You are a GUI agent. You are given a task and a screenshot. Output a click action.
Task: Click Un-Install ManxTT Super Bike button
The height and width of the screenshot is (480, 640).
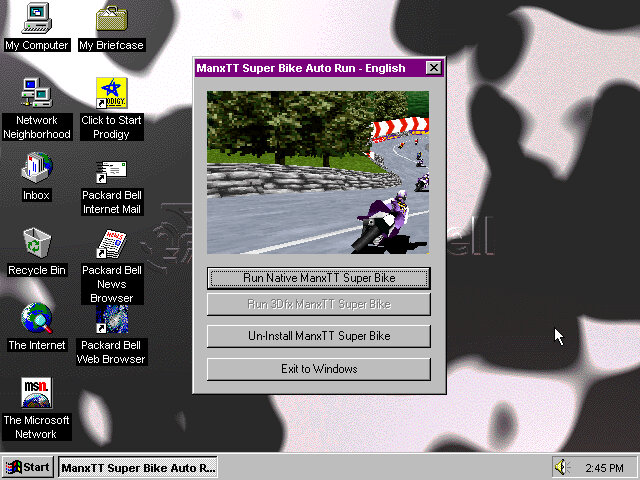point(318,336)
